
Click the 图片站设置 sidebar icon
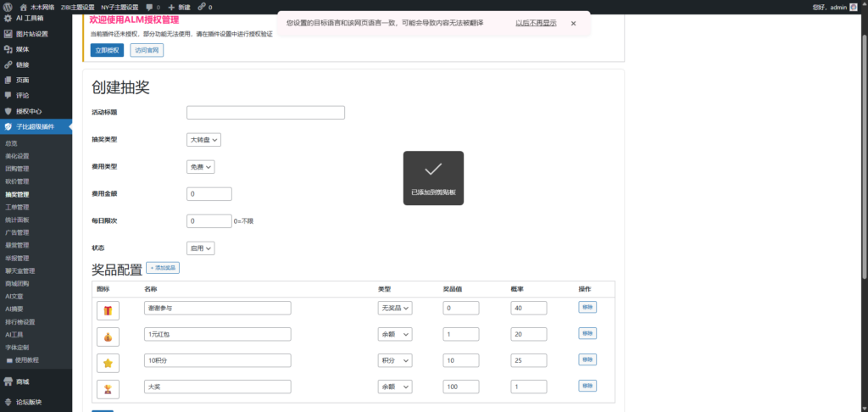coord(8,34)
